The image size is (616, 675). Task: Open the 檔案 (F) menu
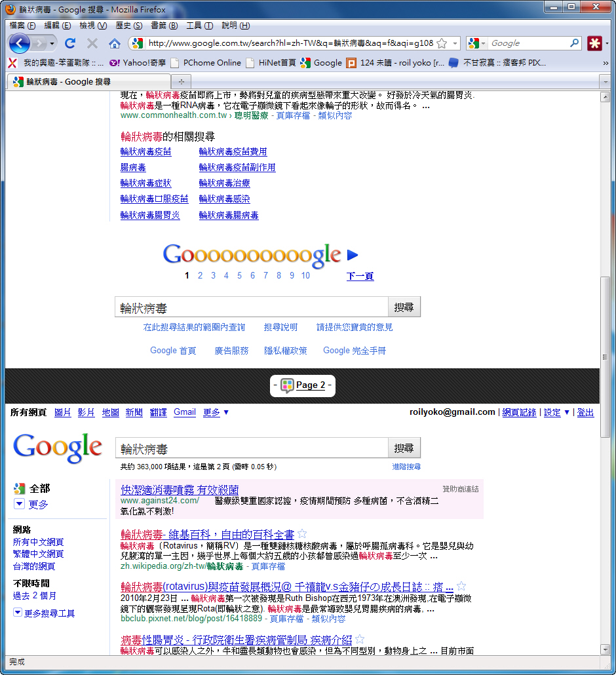tap(22, 26)
